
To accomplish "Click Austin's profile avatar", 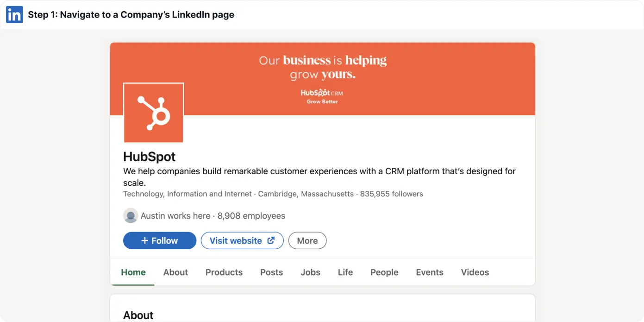I will pos(131,216).
